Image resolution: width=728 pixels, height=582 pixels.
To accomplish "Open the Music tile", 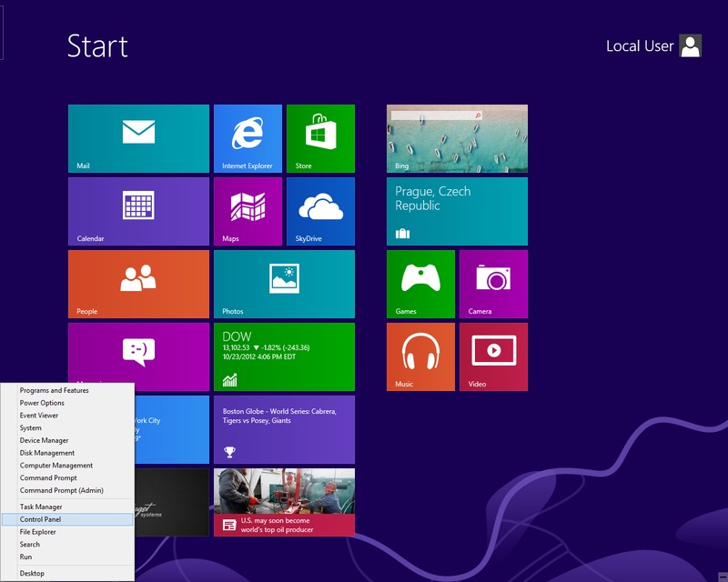I will click(x=420, y=356).
